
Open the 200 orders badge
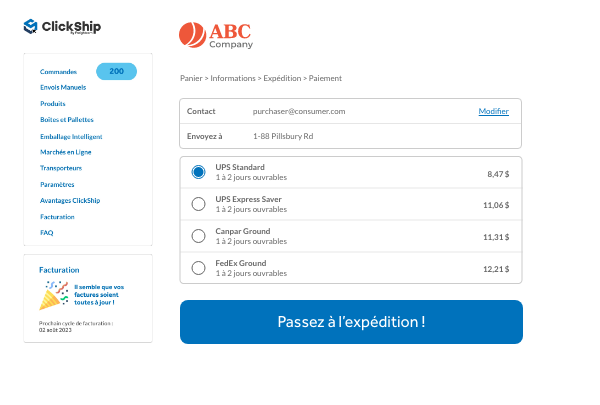pos(116,71)
